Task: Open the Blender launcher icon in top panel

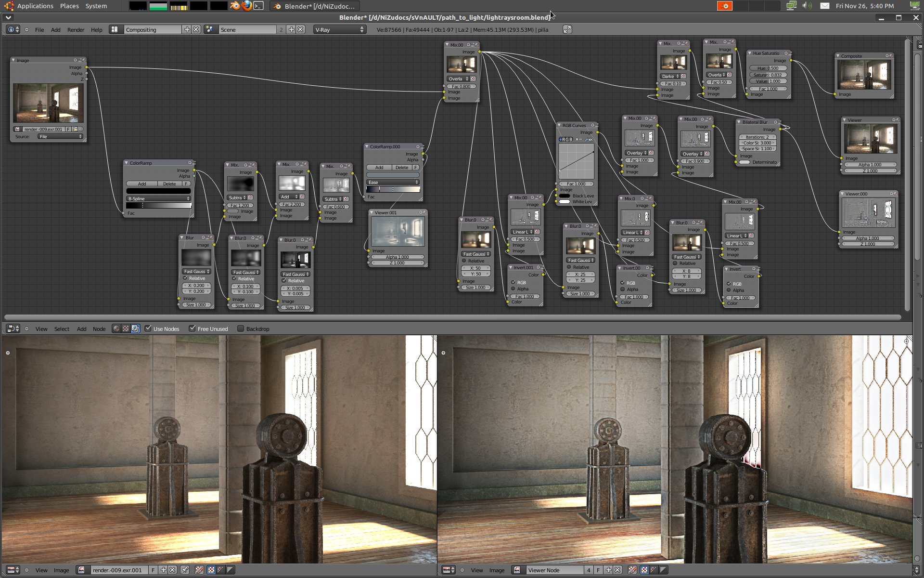Action: pyautogui.click(x=235, y=6)
